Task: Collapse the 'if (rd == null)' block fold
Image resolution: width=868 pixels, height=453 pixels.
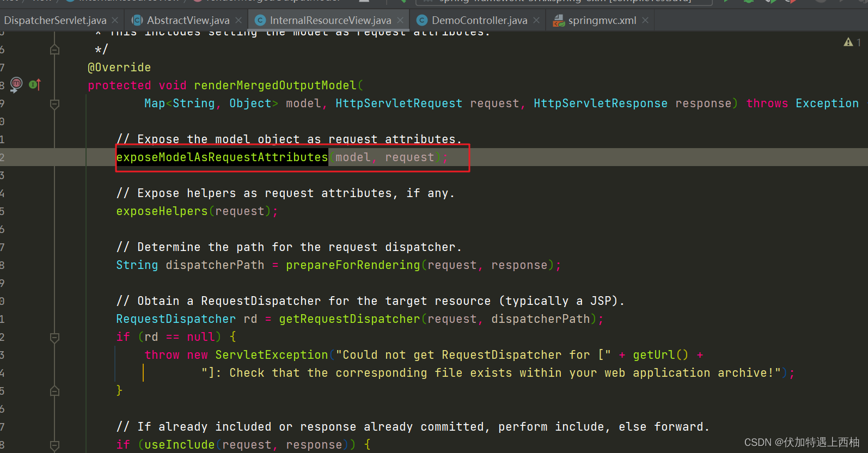Action: point(54,337)
